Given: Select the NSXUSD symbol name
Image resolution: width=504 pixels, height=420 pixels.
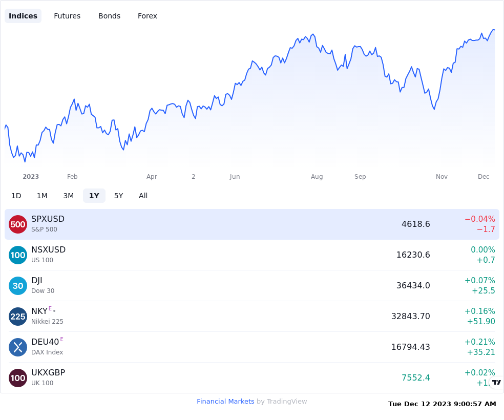Looking at the screenshot, I should point(48,249).
